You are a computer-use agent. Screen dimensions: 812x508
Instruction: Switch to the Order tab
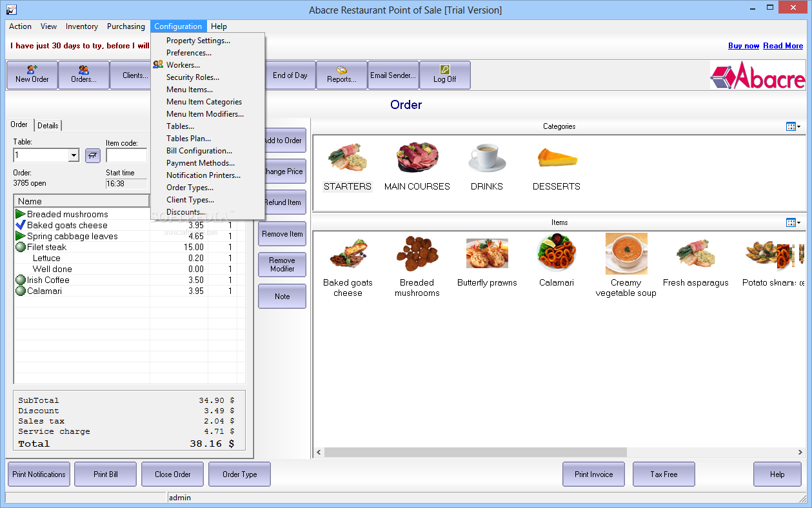pyautogui.click(x=19, y=124)
